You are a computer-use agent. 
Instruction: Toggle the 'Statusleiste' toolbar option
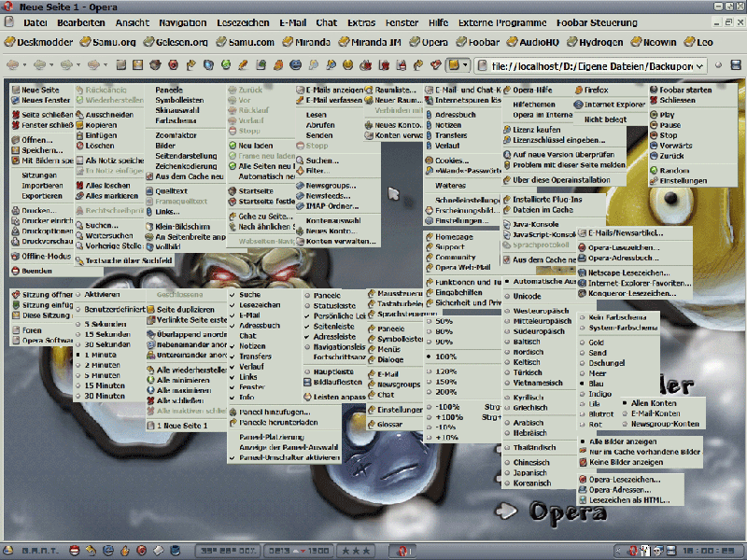(x=331, y=306)
